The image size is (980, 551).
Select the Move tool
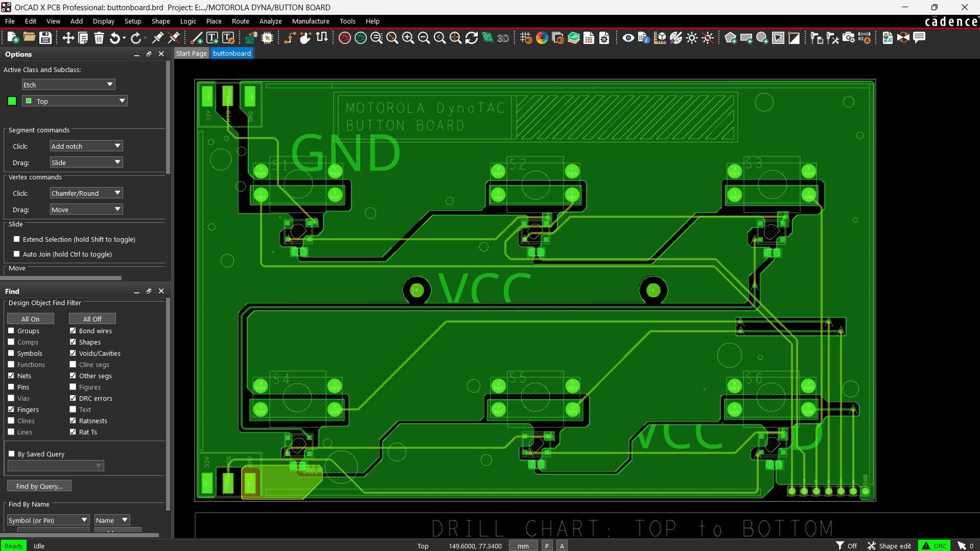coord(68,38)
